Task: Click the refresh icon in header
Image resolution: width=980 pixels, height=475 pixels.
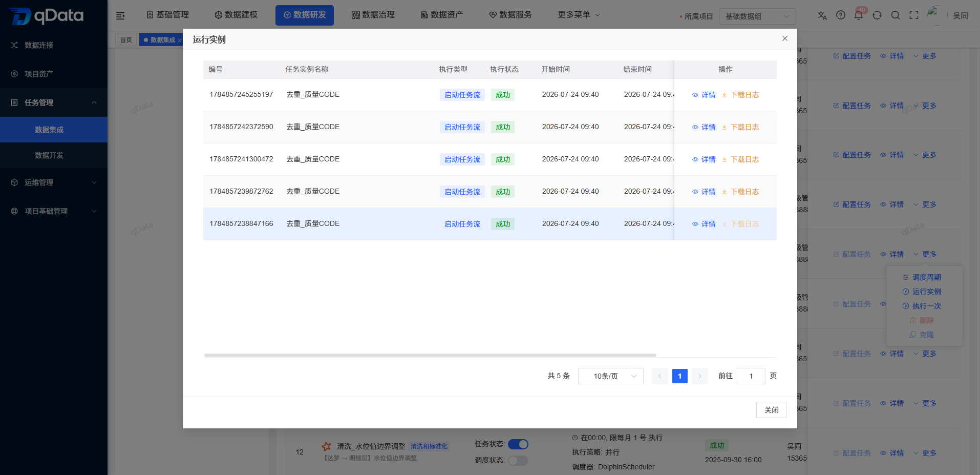Action: (877, 15)
